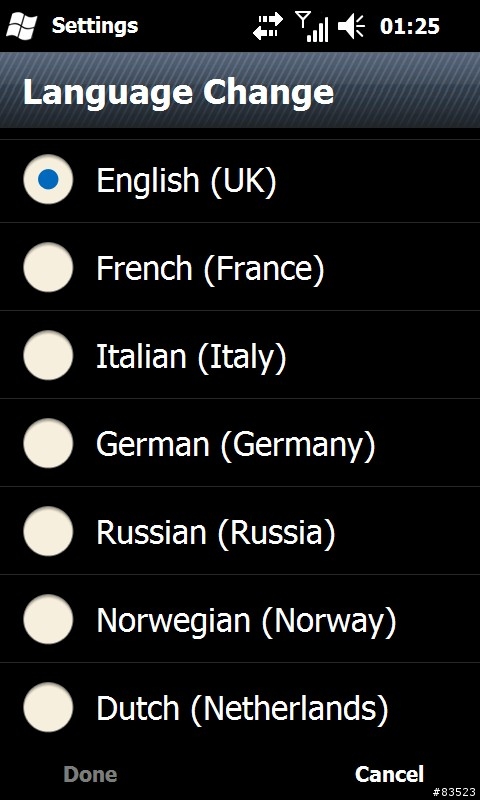Tap the French (France) label text
Image resolution: width=480 pixels, height=800 pixels.
tap(210, 268)
